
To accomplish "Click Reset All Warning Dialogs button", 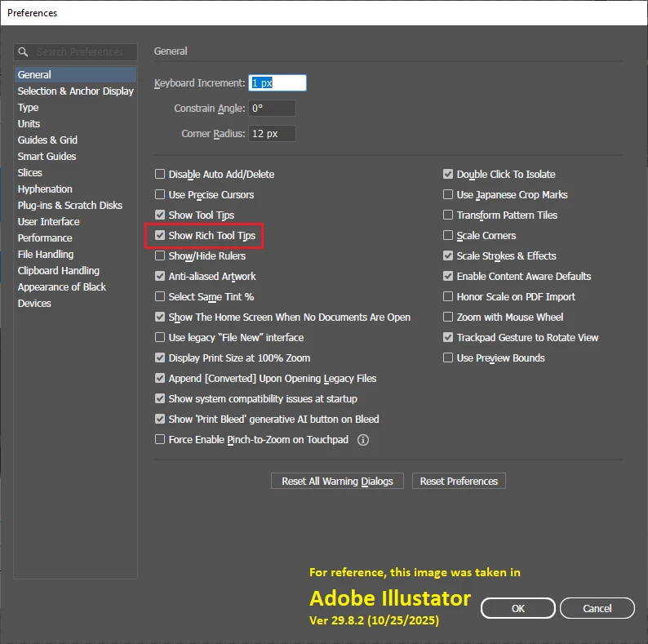I will [x=337, y=481].
